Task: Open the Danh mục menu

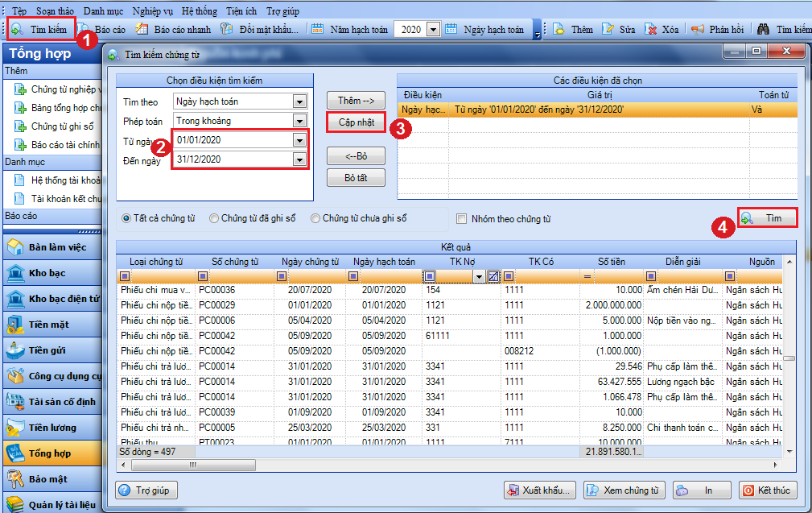Action: point(103,11)
